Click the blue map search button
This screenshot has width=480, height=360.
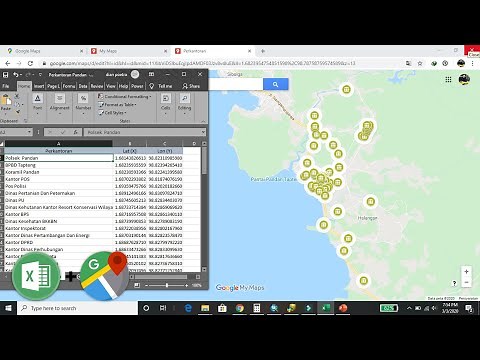276,85
